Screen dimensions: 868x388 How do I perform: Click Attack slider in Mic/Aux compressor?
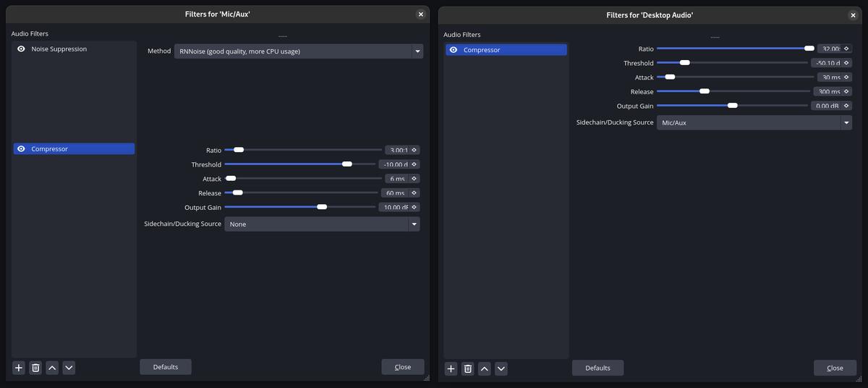click(x=303, y=178)
